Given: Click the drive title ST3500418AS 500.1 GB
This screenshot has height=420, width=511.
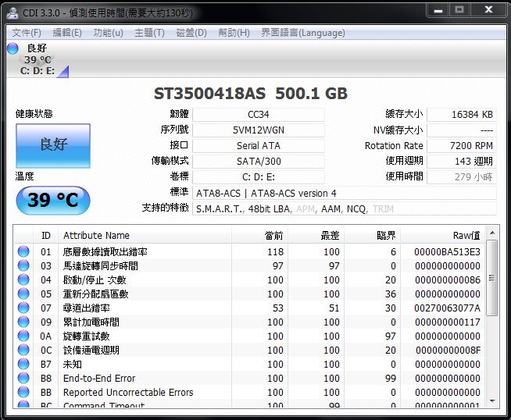Looking at the screenshot, I should [251, 94].
